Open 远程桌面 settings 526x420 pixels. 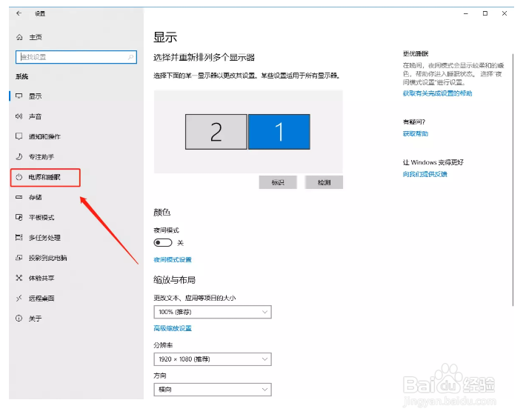[41, 299]
